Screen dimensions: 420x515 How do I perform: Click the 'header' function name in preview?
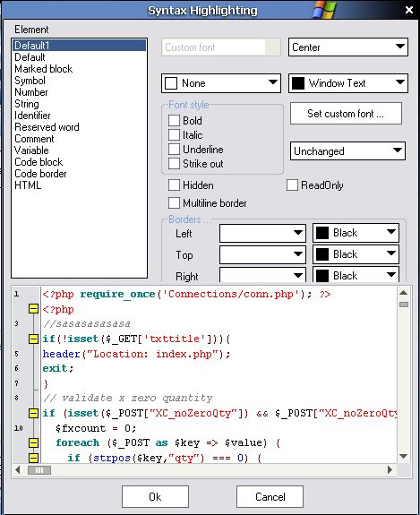pyautogui.click(x=62, y=354)
